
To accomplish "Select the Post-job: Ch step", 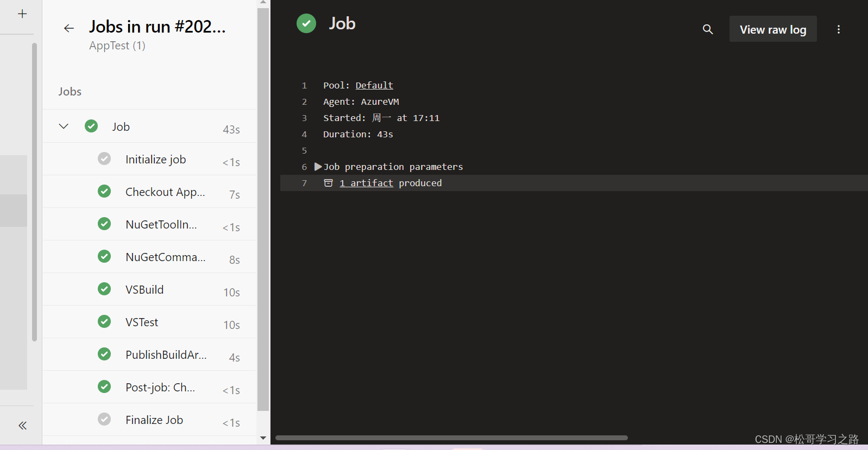I will click(149, 387).
